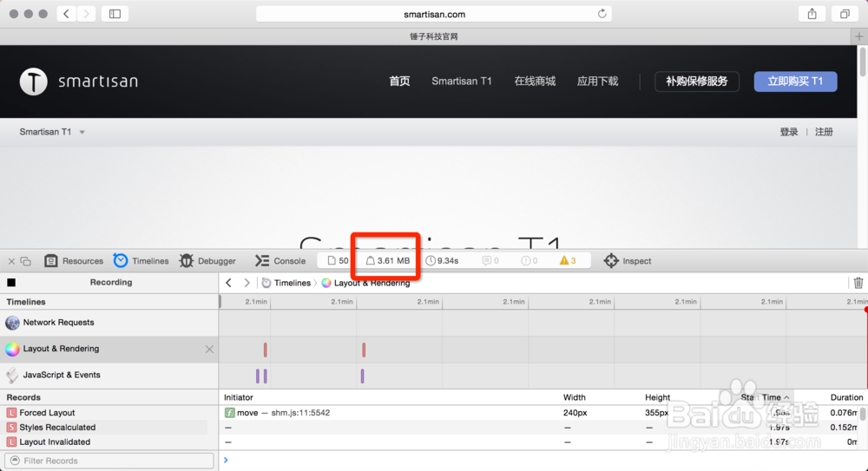Click the 立即购买 T1 button
This screenshot has width=868, height=471.
(x=795, y=82)
